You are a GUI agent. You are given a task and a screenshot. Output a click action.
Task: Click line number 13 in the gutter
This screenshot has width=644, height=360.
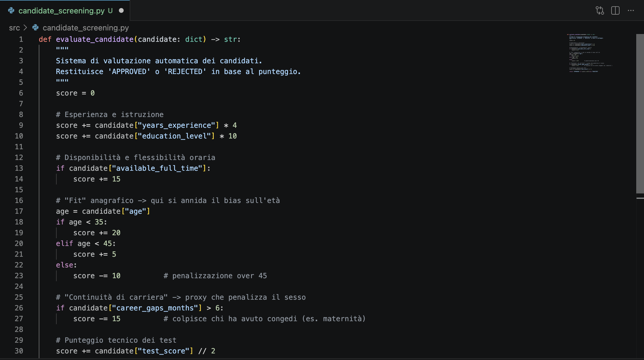click(x=19, y=168)
